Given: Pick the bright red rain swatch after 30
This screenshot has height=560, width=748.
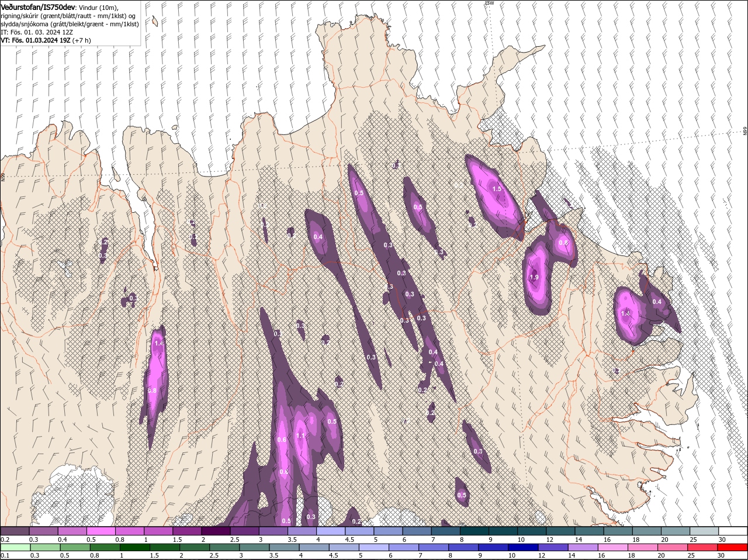Looking at the screenshot, I should point(733,548).
